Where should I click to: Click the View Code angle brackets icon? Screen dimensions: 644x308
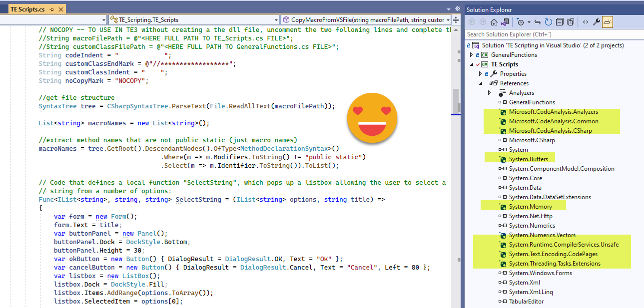click(585, 21)
